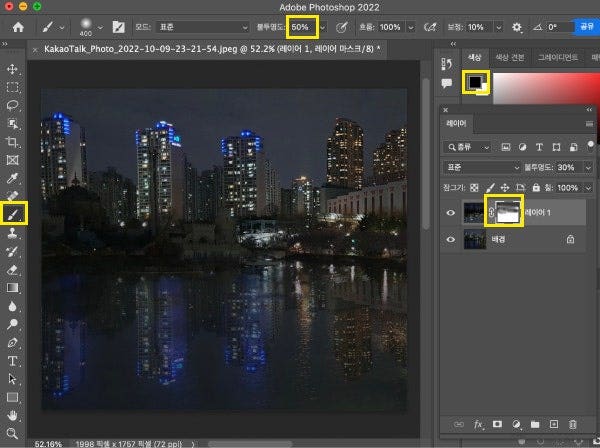The width and height of the screenshot is (600, 448).
Task: Select the Brush tool in the toolbar
Action: coord(15,213)
